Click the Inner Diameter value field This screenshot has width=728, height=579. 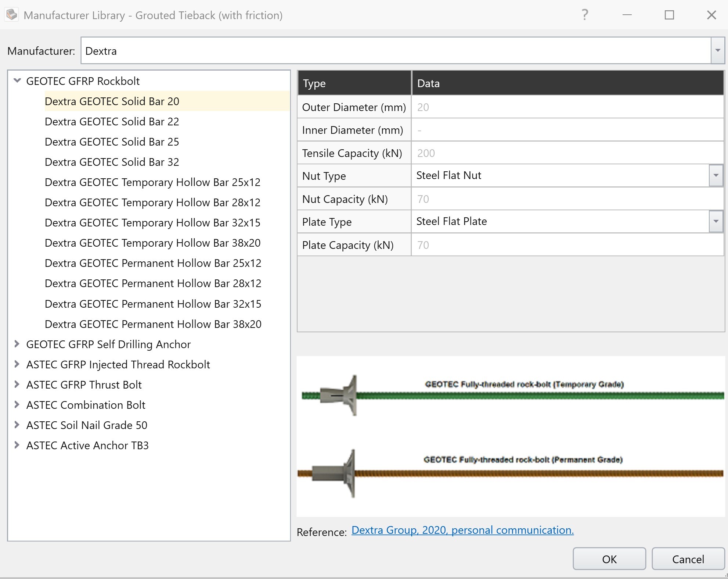coord(567,130)
